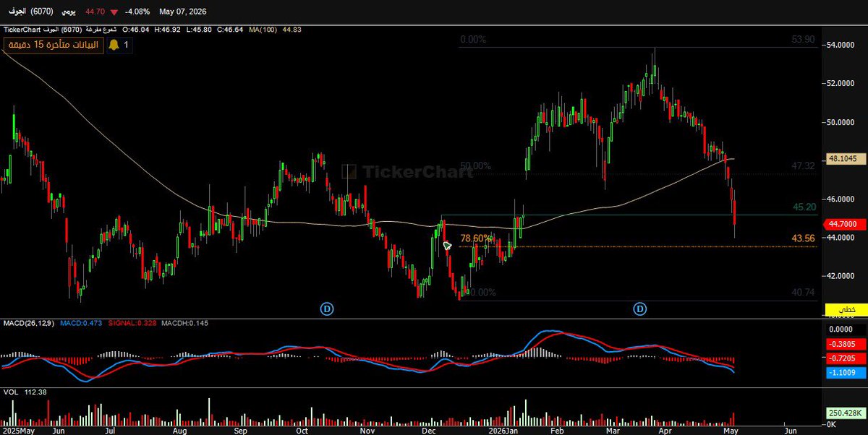
Task: Click the يومي interval label
Action: [67, 12]
